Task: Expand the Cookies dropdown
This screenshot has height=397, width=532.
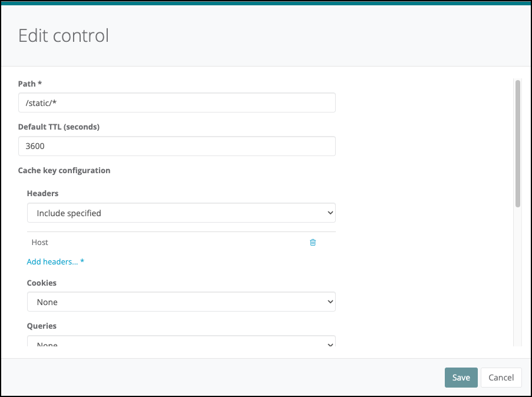Action: click(x=181, y=302)
